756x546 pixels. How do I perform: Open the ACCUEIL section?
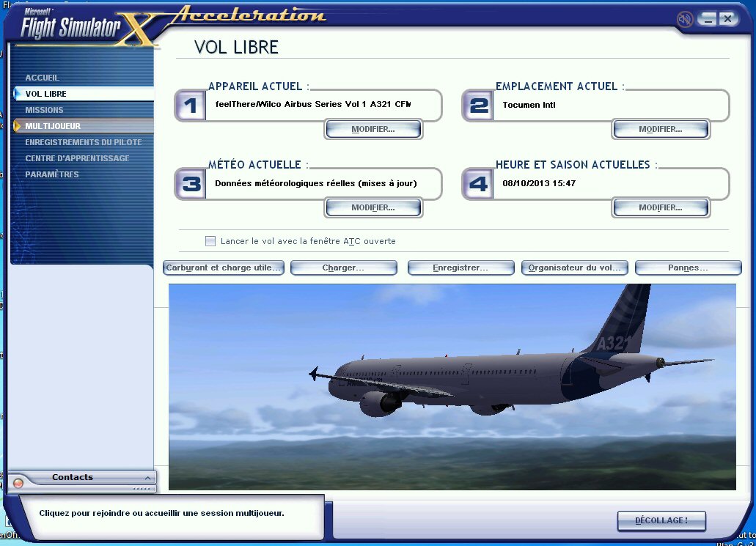pos(42,78)
